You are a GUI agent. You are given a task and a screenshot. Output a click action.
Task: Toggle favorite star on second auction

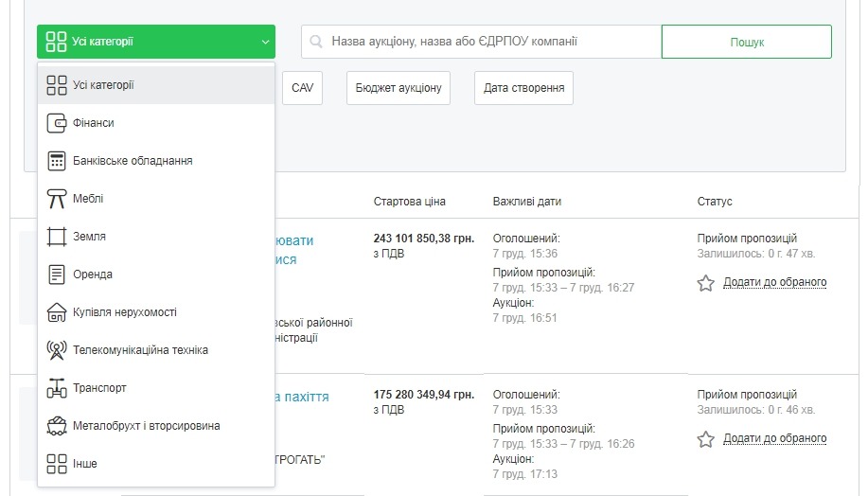[x=705, y=439]
